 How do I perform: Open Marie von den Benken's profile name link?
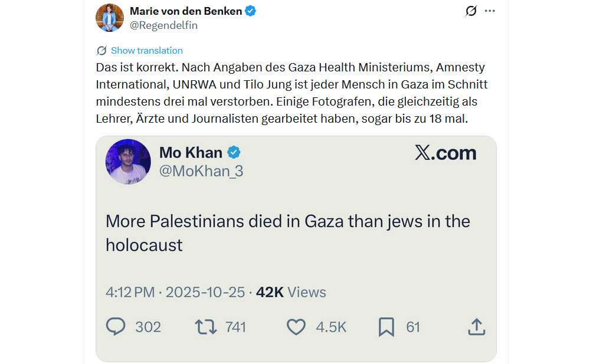pos(185,11)
